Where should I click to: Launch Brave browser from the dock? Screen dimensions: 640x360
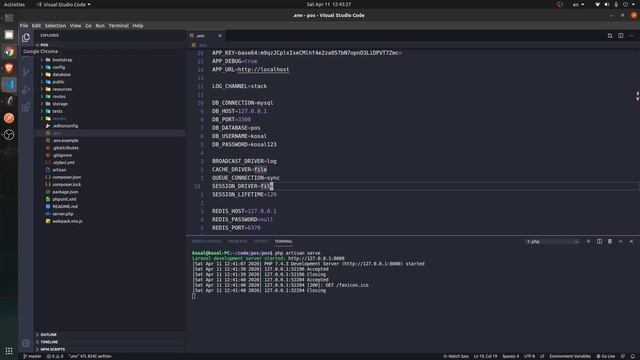point(9,68)
